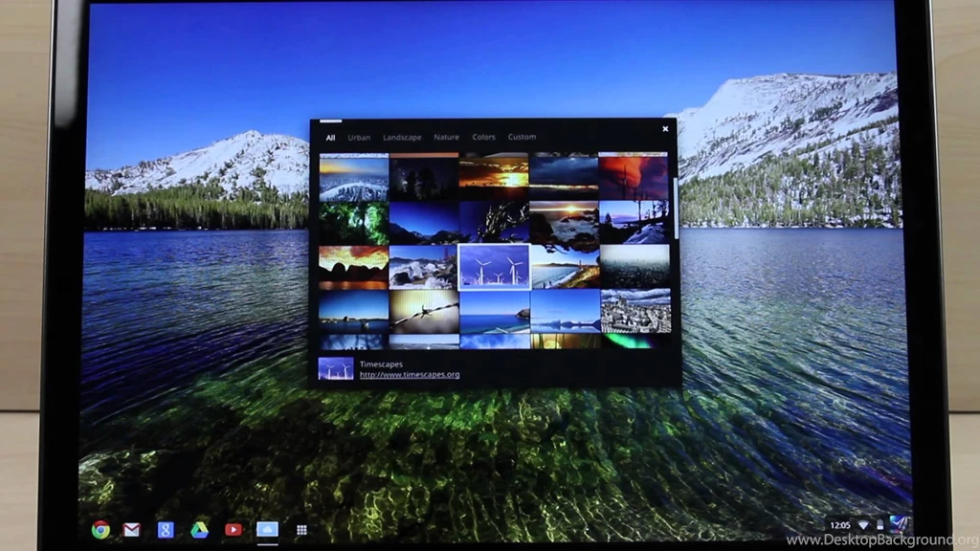Open the Landscape tab
The image size is (980, 551).
point(402,137)
